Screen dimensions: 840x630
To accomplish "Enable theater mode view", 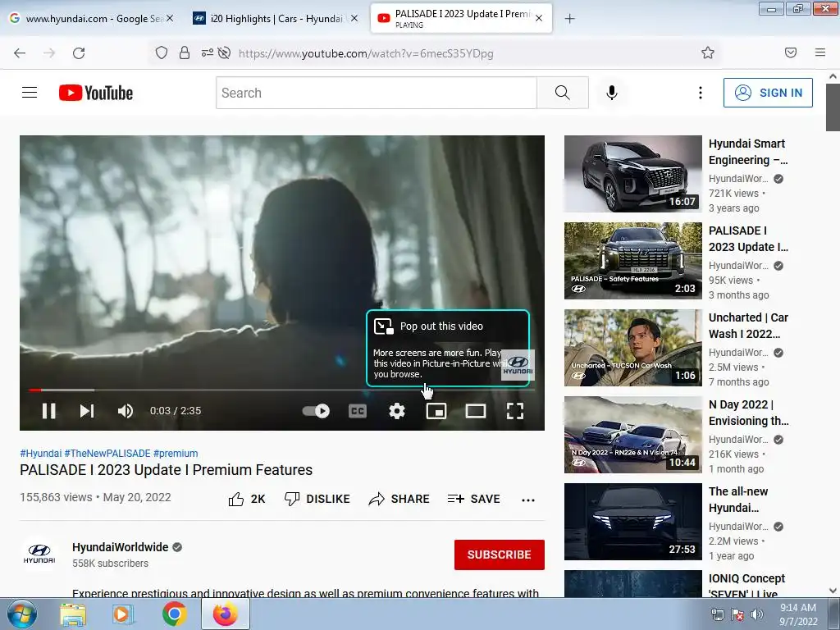I will pyautogui.click(x=476, y=411).
